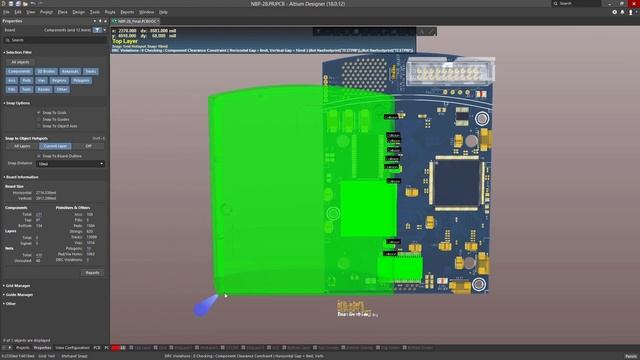Screen dimensions: 640x360
Task: Click the Undo arrow icon
Action: [33, 4]
